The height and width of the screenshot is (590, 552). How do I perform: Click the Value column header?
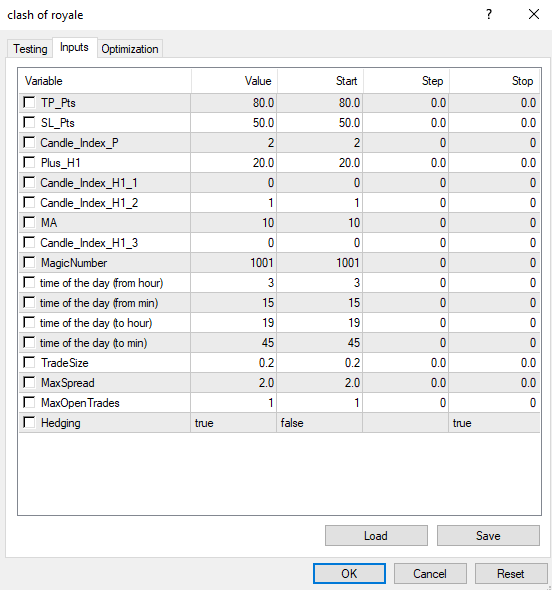click(234, 81)
